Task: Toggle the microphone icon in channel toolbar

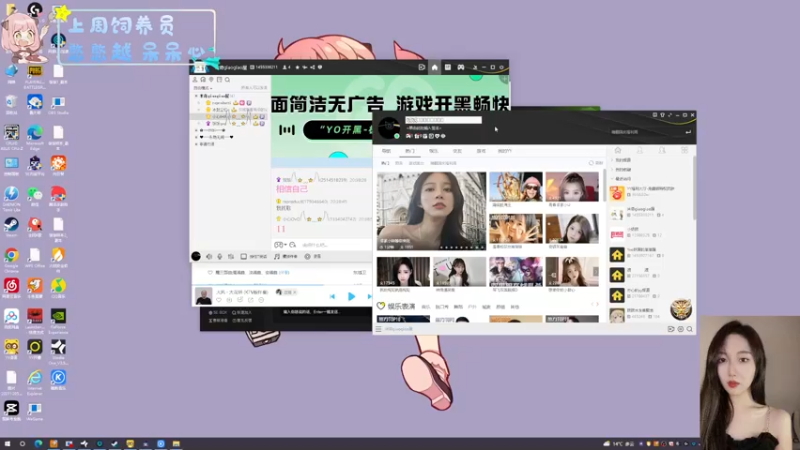Action: (220, 257)
